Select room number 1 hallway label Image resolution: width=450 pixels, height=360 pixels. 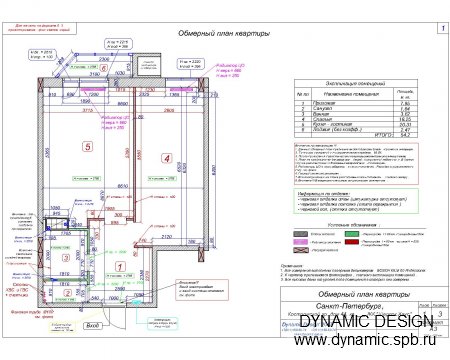(x=120, y=267)
